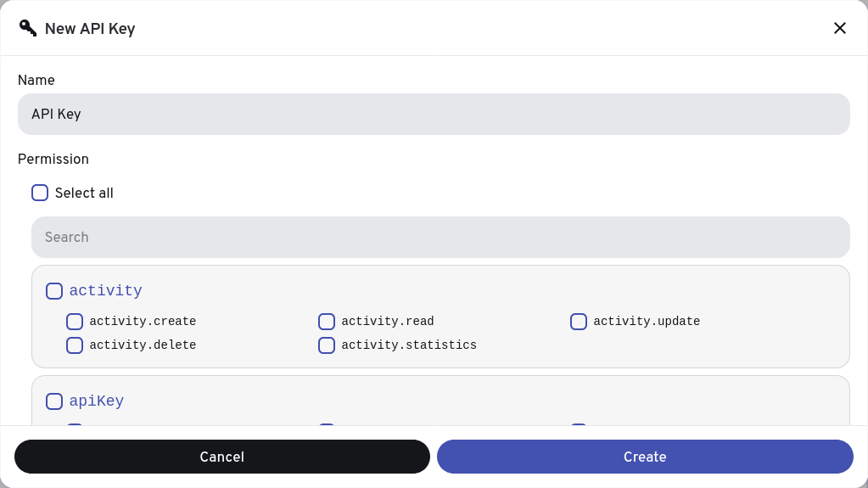The width and height of the screenshot is (868, 488).
Task: Click the Name input field
Action: point(434,114)
